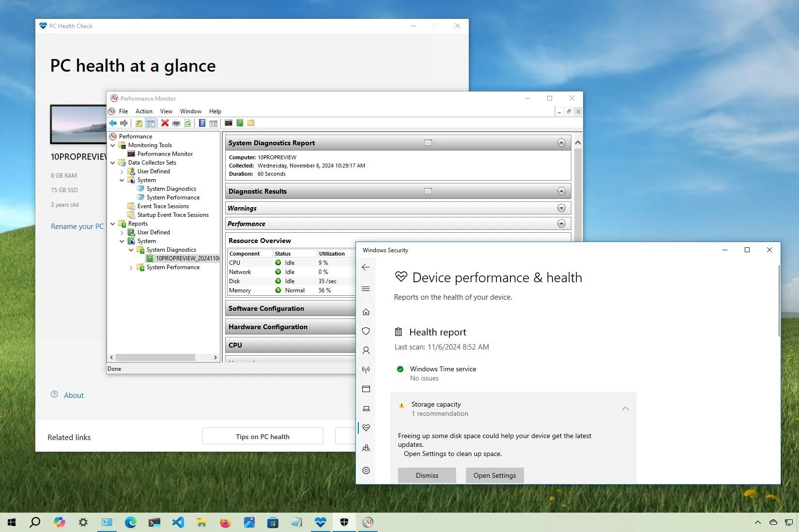Select Virus & threat protection shield icon
This screenshot has height=532, width=799.
(366, 331)
